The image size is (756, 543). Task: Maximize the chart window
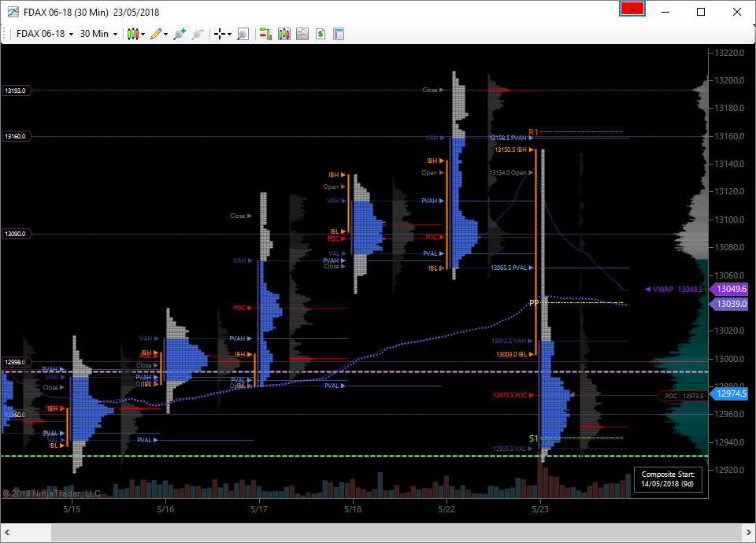pos(701,12)
